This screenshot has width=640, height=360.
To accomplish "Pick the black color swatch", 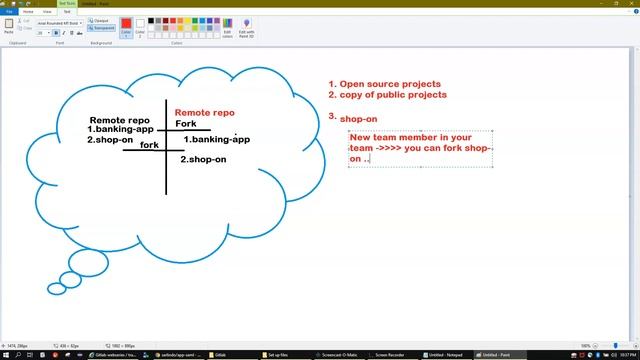I will 151,20.
